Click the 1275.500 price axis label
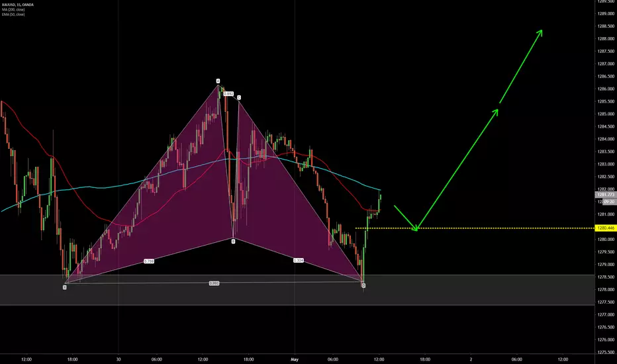The height and width of the screenshot is (364, 617). (606, 352)
